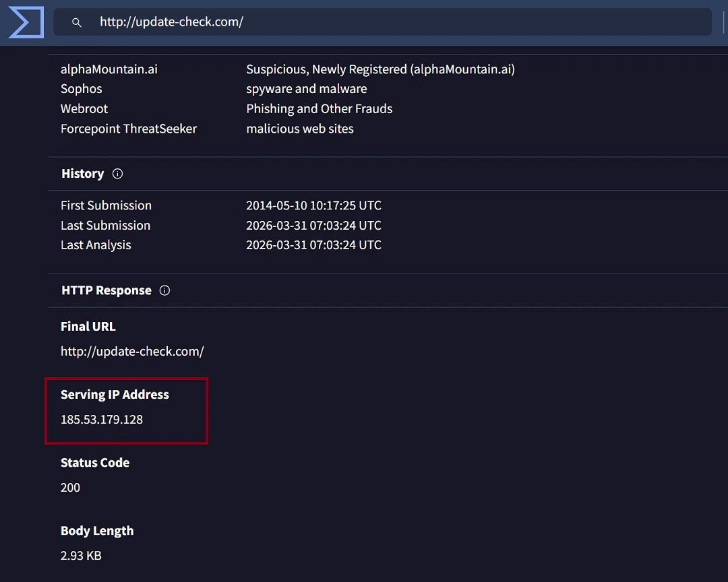728x582 pixels.
Task: Click the Last Analysis timestamp value
Action: click(313, 245)
